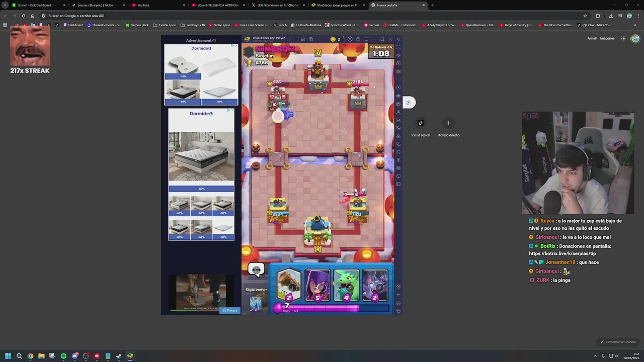This screenshot has height=362, width=644.
Task: Open the Hentai Epico bookmark folder
Action: pyautogui.click(x=165, y=25)
